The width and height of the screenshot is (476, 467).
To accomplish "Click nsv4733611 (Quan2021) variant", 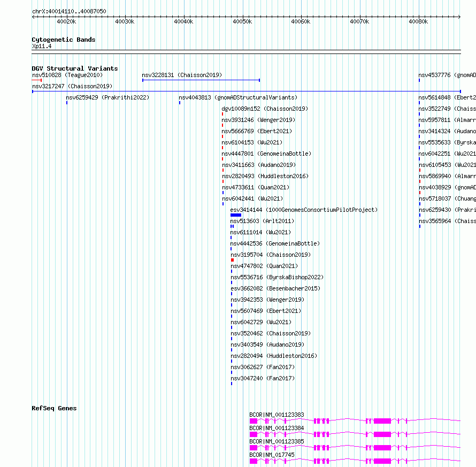I will click(256, 187).
